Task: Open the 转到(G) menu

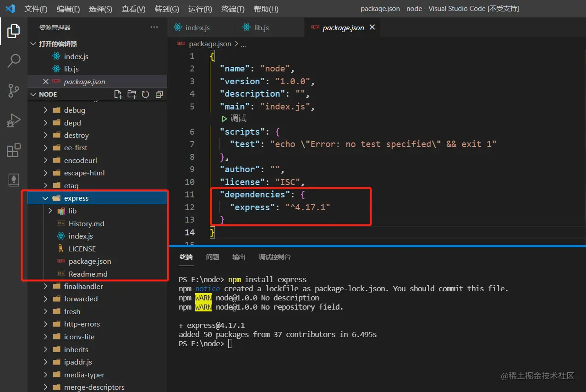Action: click(167, 9)
